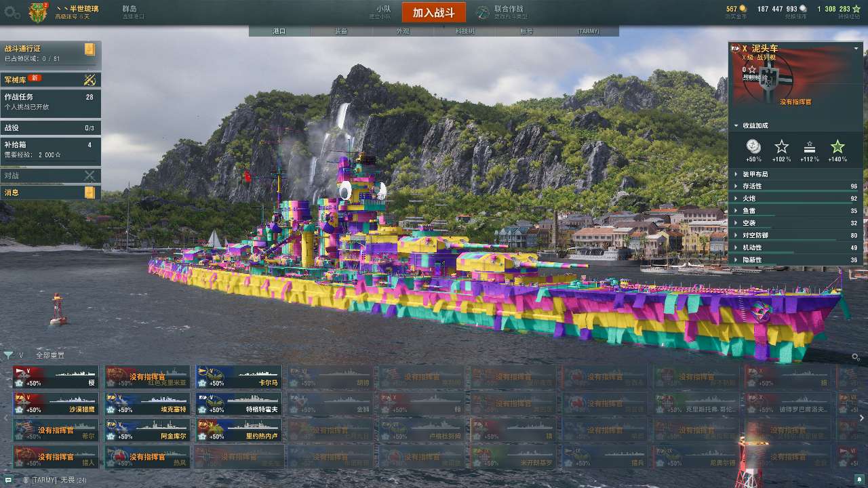Click the 泥头车 ship nation flag icon
Viewport: 868px width, 488px height.
click(735, 48)
